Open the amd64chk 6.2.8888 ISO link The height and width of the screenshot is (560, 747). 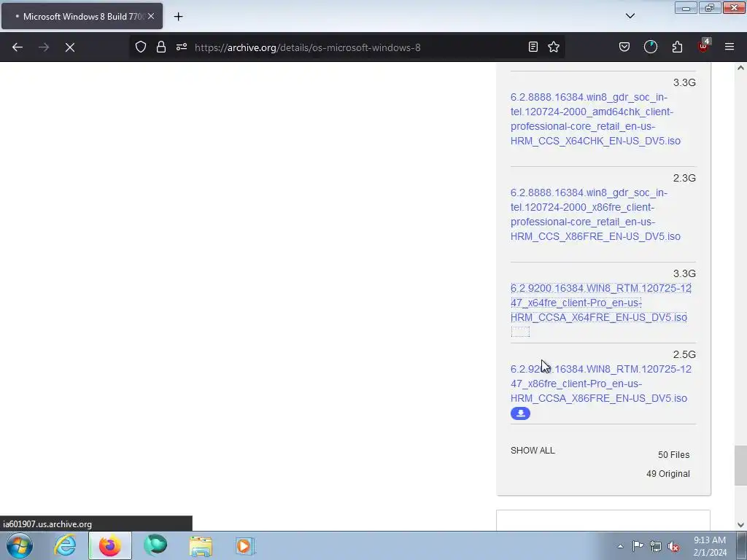[x=595, y=119]
